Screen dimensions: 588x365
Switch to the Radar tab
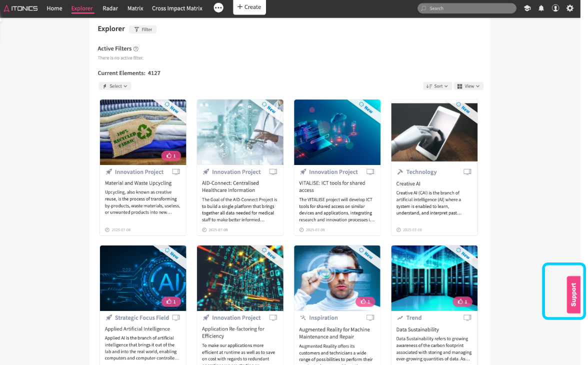pos(110,8)
